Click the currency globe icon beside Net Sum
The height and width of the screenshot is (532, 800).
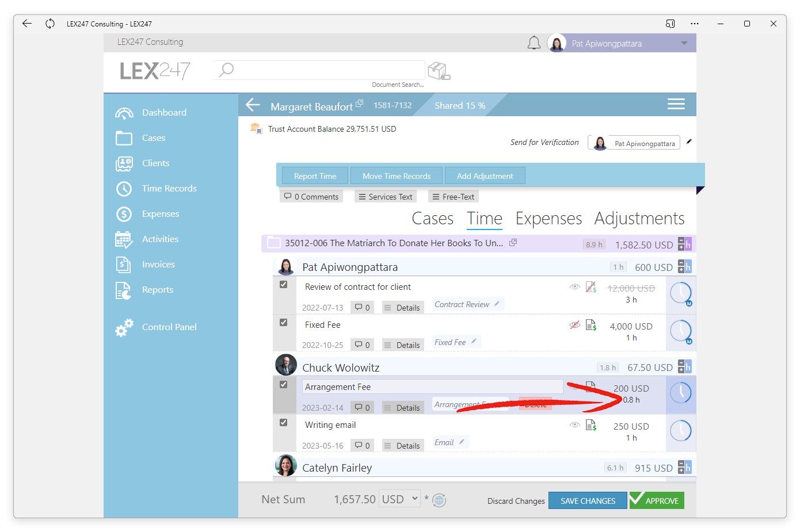tap(439, 500)
